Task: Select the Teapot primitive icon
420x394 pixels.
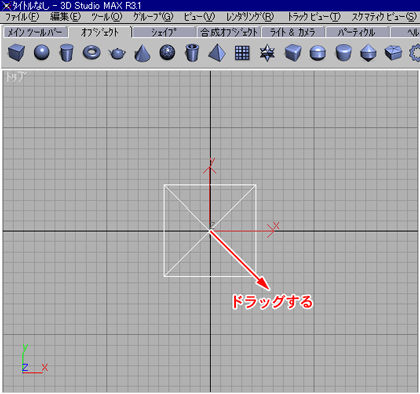Action: click(117, 53)
